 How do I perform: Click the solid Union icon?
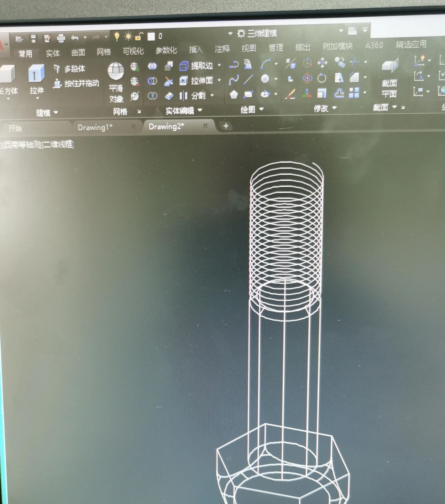pos(152,66)
